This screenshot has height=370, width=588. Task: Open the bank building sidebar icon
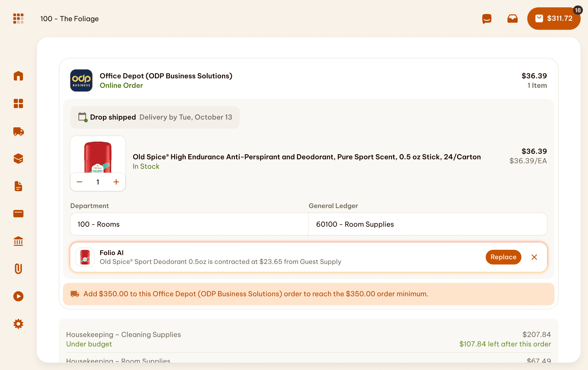pyautogui.click(x=18, y=241)
